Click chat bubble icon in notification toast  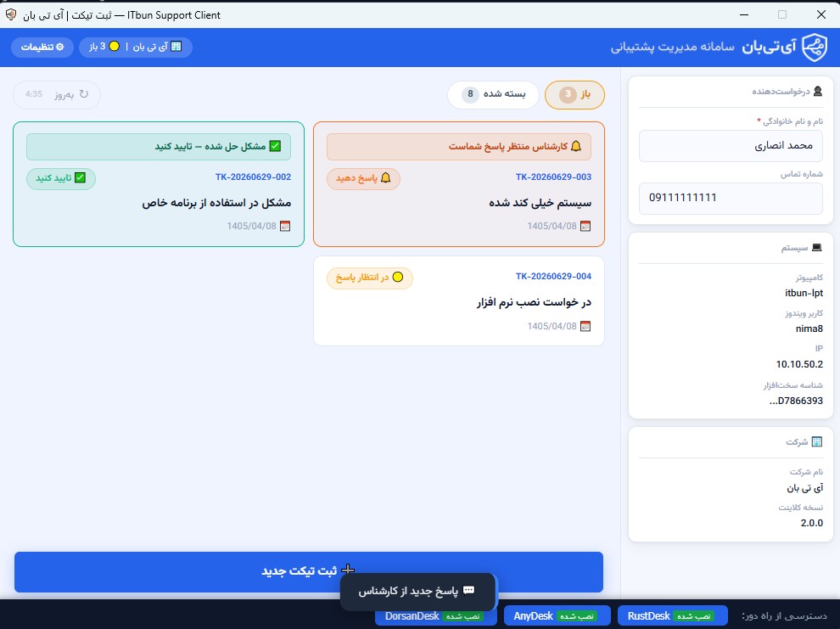[x=468, y=591]
